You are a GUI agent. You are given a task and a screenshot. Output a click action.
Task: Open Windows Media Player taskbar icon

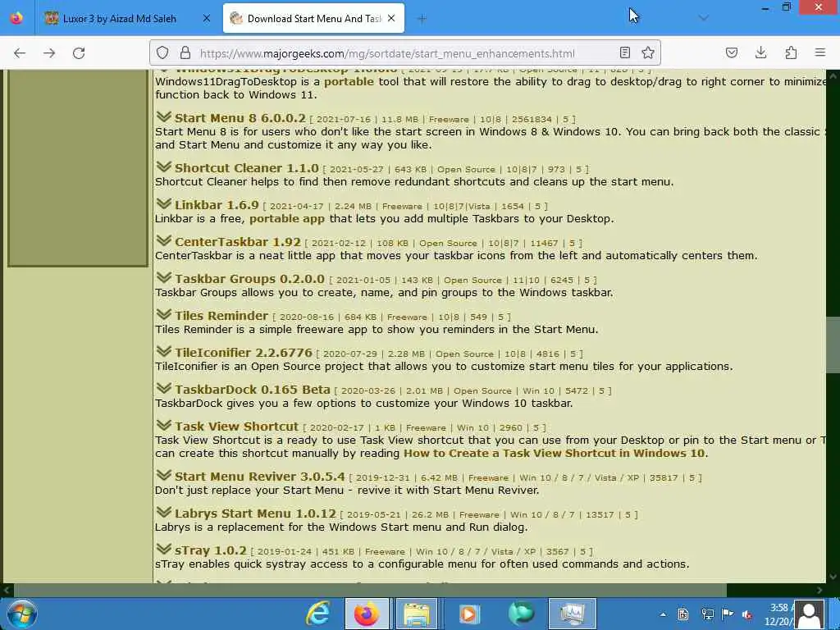point(468,614)
